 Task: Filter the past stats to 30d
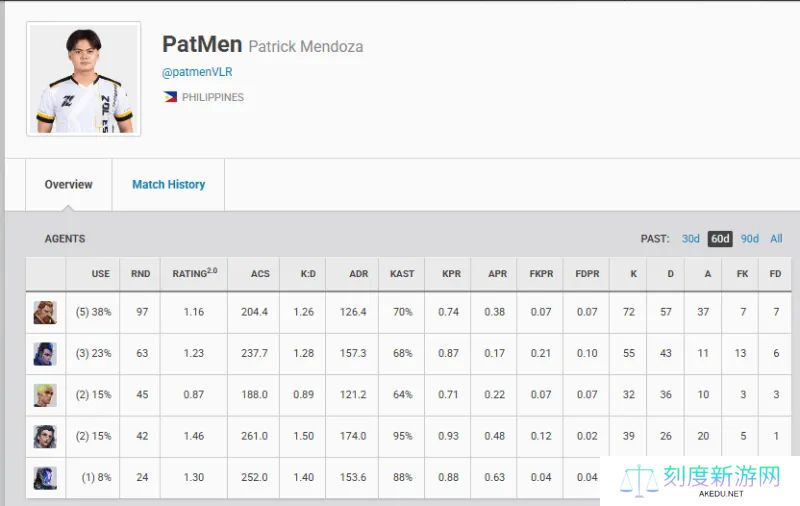[690, 239]
